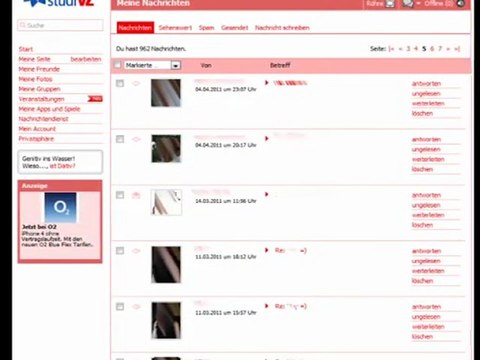The height and width of the screenshot is (360, 480).
Task: Go to Start in sidebar
Action: (26, 49)
